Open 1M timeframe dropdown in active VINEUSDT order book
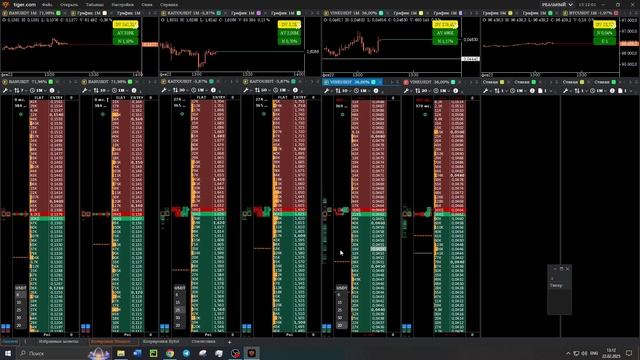This screenshot has height=360, width=640. pyautogui.click(x=361, y=90)
